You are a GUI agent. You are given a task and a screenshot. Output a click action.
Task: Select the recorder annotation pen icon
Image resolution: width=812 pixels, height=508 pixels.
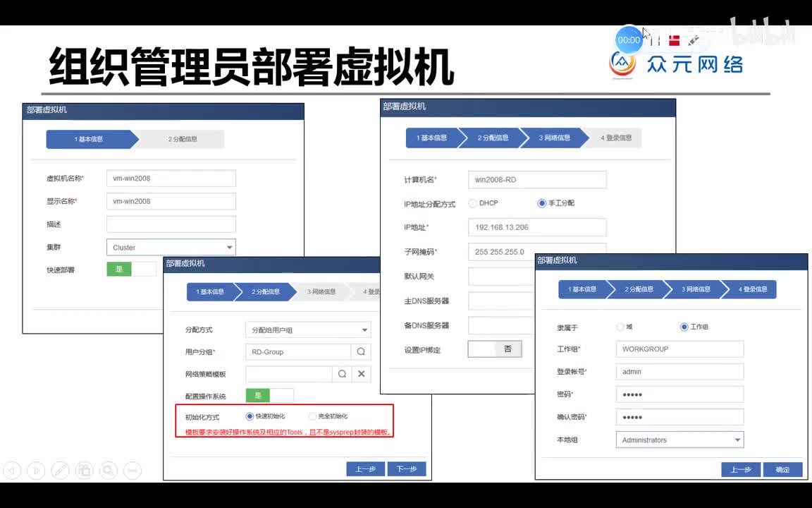pyautogui.click(x=694, y=40)
